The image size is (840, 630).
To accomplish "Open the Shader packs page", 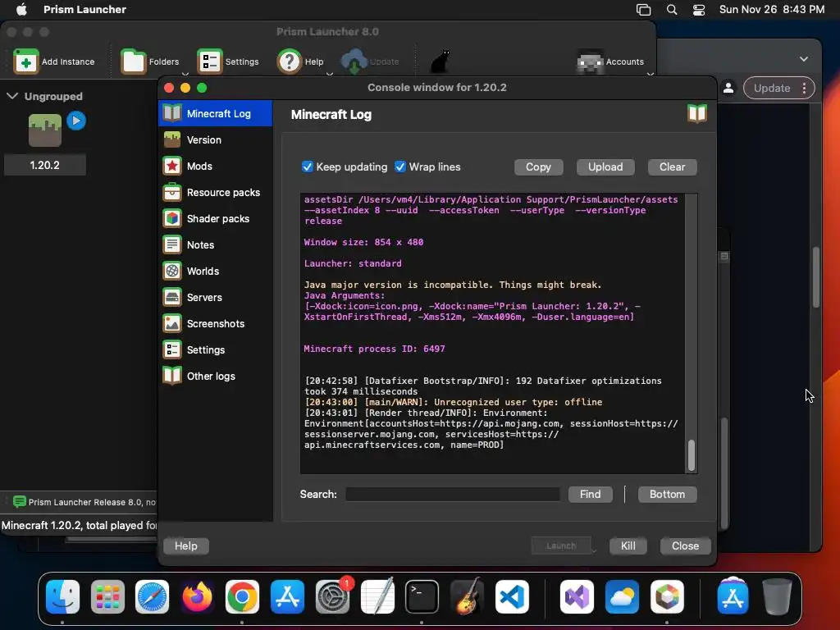I will (x=216, y=218).
